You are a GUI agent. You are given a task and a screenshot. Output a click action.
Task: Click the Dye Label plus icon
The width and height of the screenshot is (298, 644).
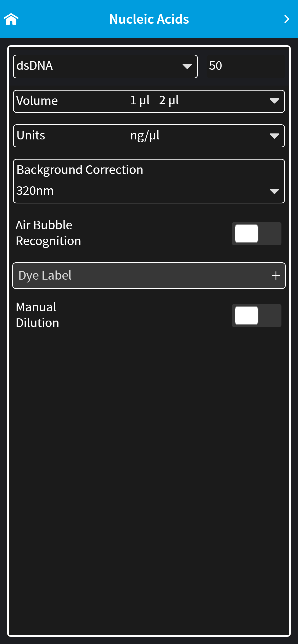coord(276,276)
